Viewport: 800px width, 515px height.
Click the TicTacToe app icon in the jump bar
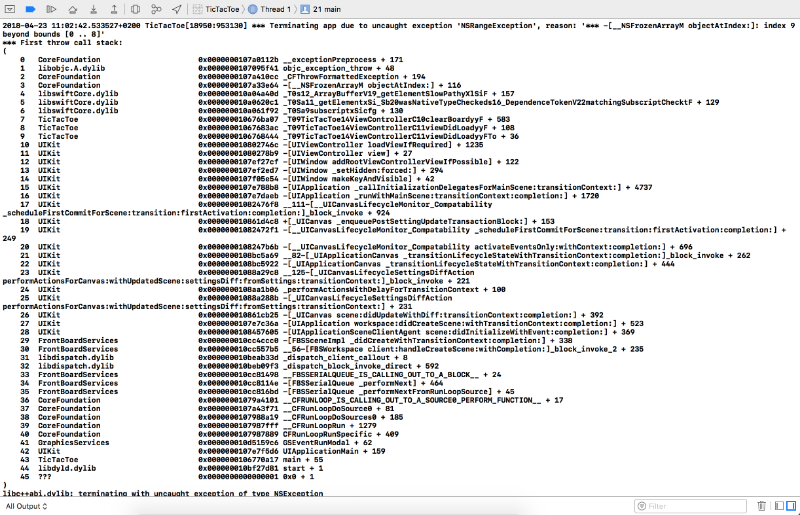[197, 9]
